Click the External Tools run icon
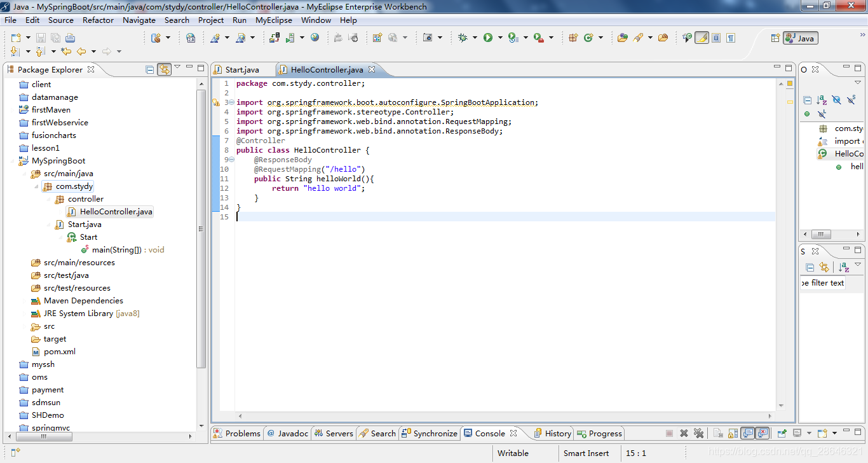Screen dimensions: 868x463 539,38
